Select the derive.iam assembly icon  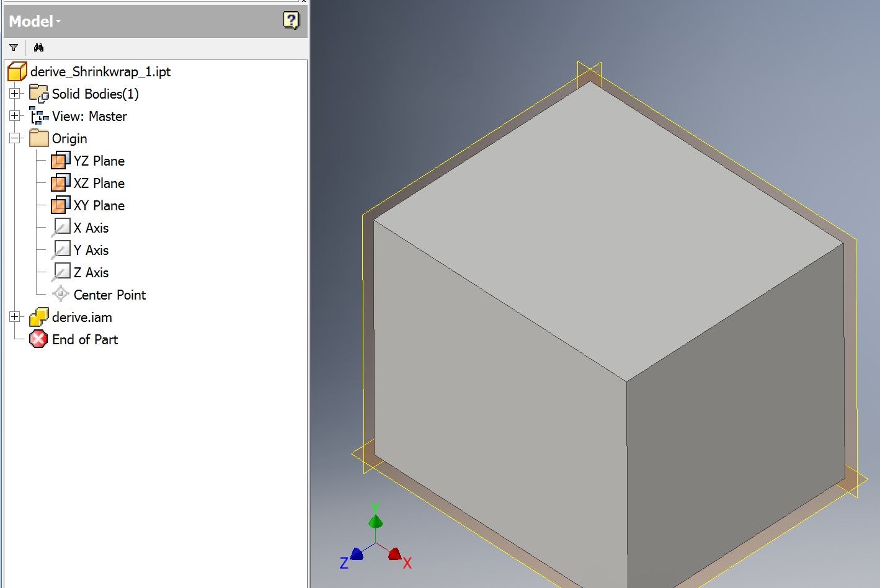pos(38,317)
